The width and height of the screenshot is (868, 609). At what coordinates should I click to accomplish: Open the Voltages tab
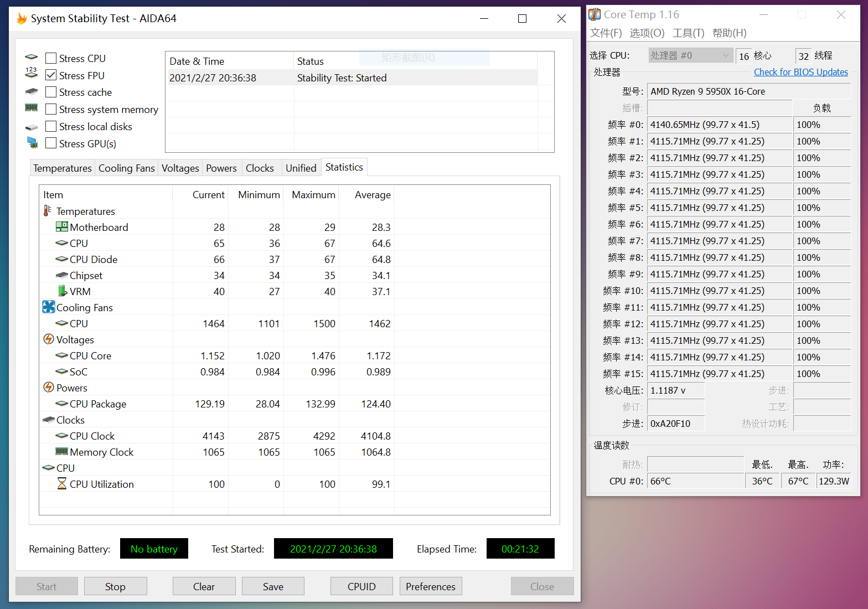[x=180, y=168]
